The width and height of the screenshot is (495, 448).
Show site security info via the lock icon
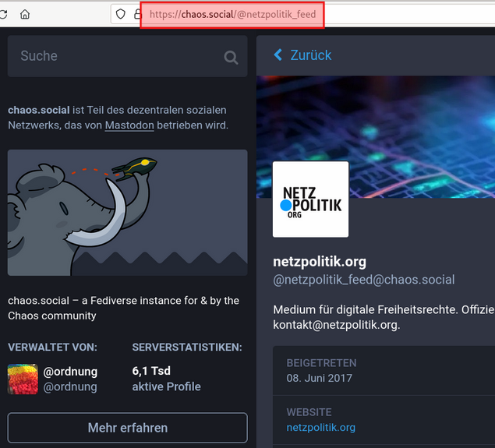[x=136, y=14]
